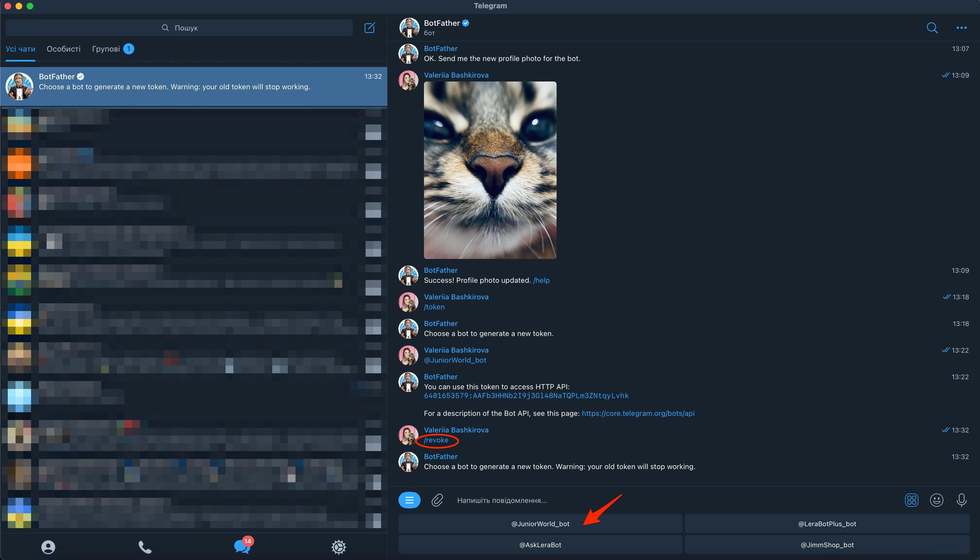
Task: Open the Chats icon with badge 14
Action: pos(242,546)
